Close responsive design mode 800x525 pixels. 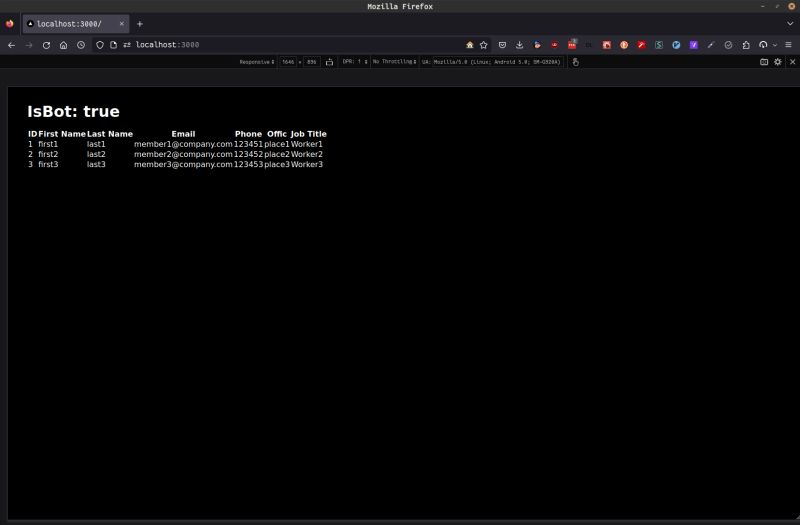792,62
